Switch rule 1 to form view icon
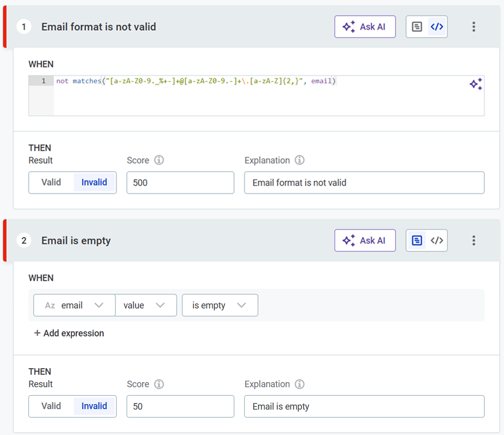The height and width of the screenshot is (435, 504). [417, 27]
